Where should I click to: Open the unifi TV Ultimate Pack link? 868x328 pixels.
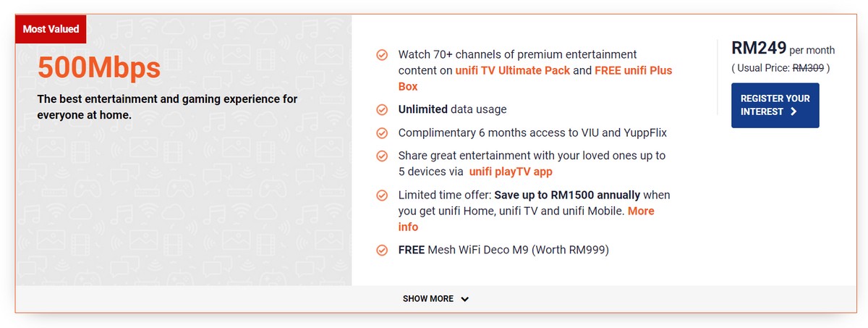pos(513,71)
